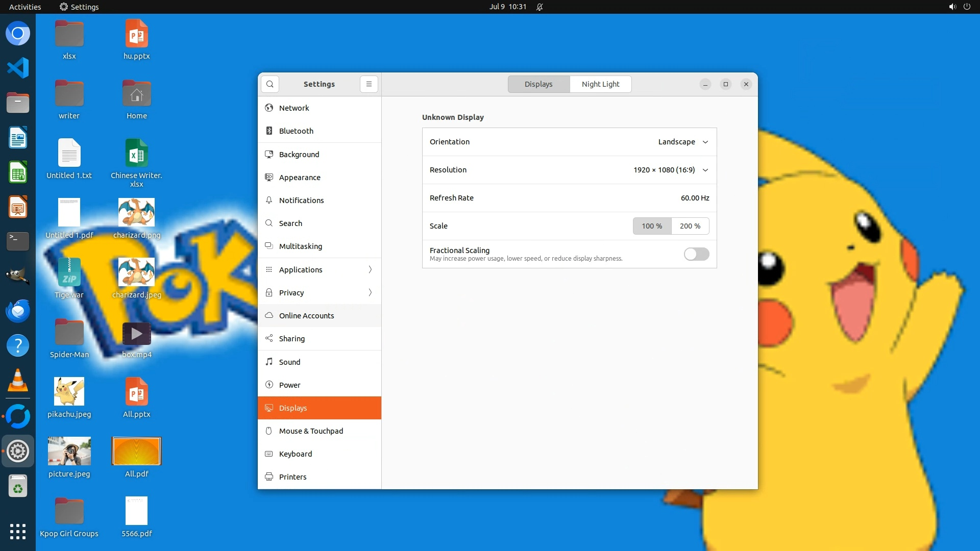The height and width of the screenshot is (551, 980).
Task: Launch VLC media player from dock
Action: tap(18, 381)
